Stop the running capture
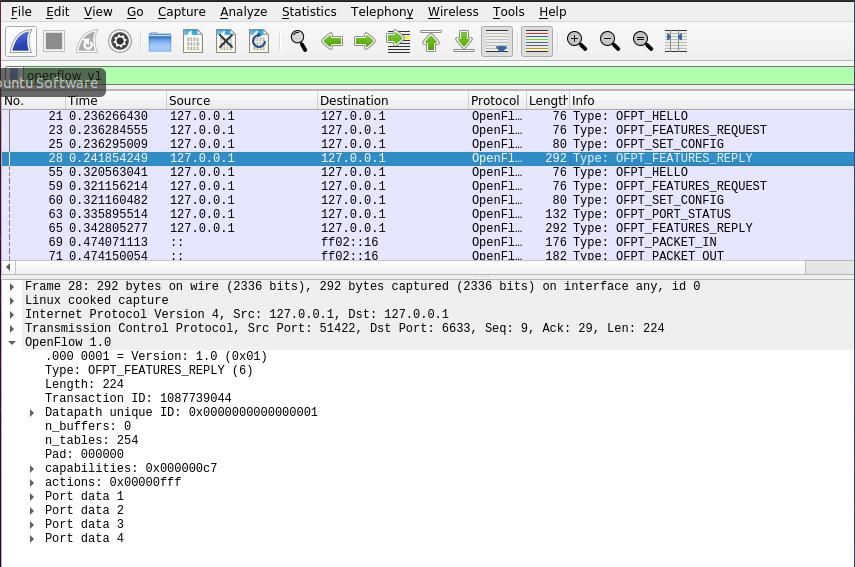Viewport: 855px width, 567px height. (x=54, y=41)
